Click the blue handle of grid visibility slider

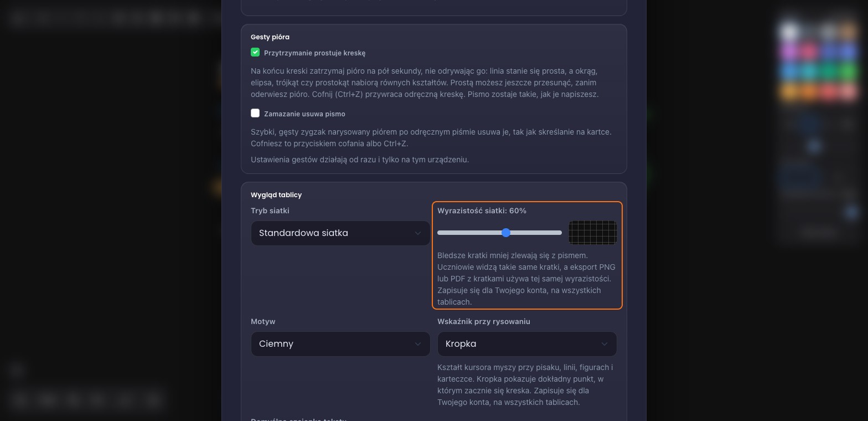506,233
